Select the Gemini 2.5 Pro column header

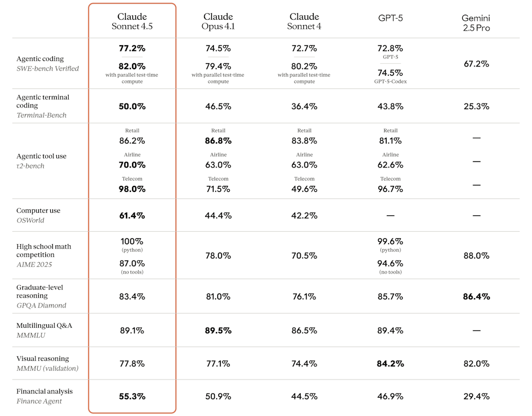tap(476, 23)
